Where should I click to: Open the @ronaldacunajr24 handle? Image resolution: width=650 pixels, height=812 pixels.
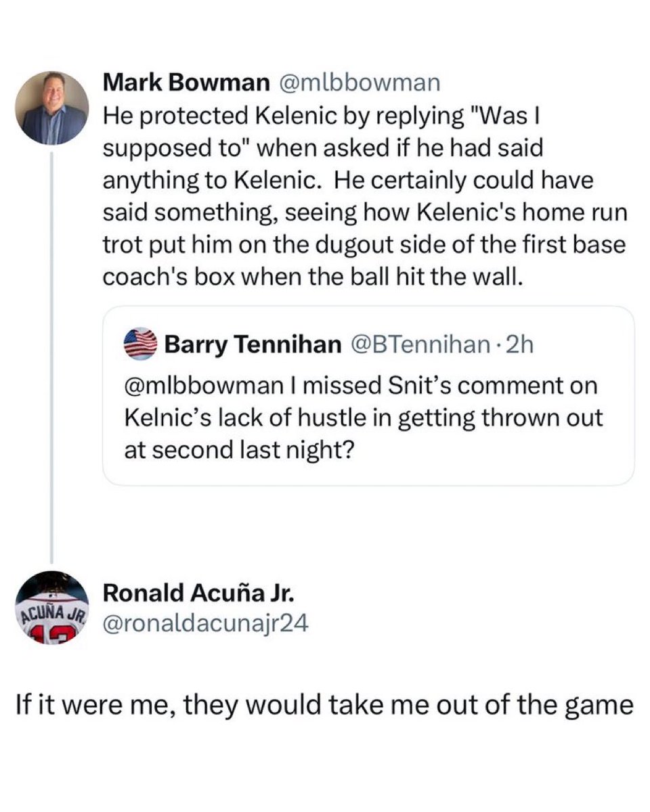[205, 624]
